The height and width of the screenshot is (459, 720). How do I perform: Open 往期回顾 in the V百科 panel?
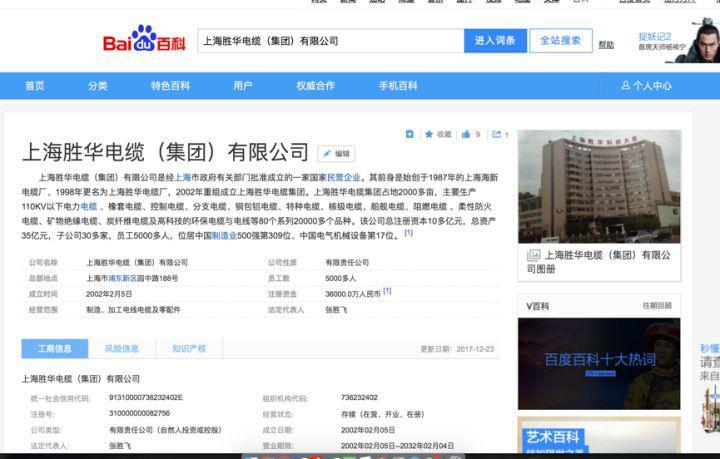pos(657,306)
